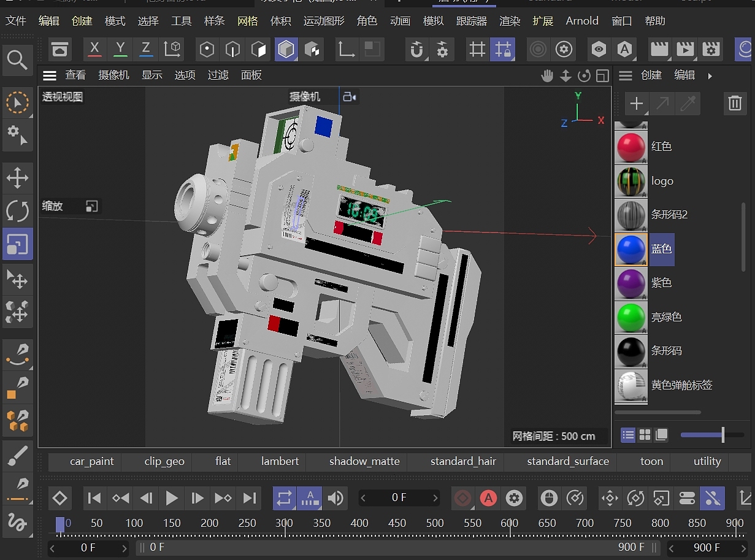Click the utility shader button
Image resolution: width=755 pixels, height=560 pixels.
(707, 461)
